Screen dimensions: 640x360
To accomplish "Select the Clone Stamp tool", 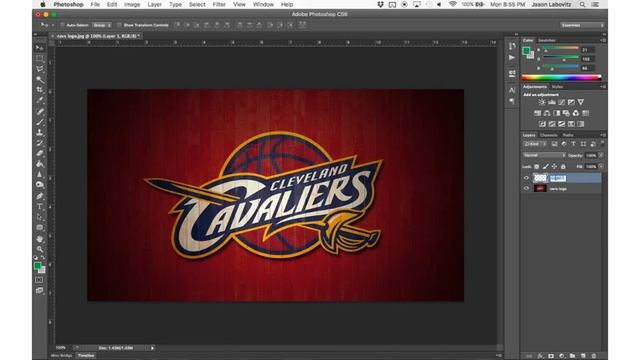I will tap(40, 132).
